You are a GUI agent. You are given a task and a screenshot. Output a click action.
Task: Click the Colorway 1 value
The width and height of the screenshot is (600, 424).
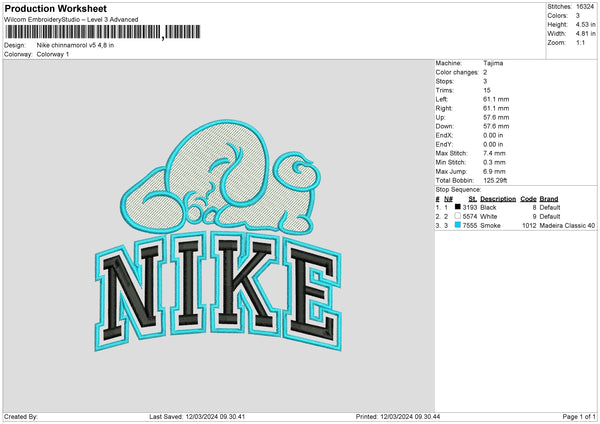tap(53, 54)
